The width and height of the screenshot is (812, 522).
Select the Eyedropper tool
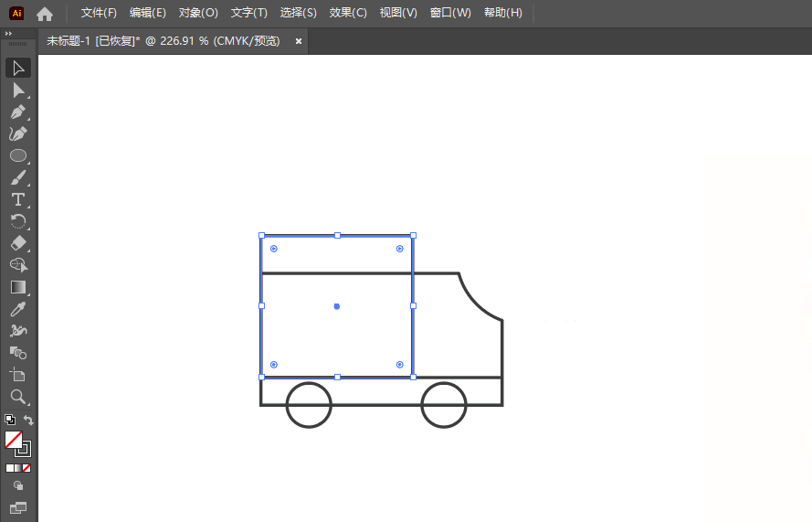click(x=18, y=309)
